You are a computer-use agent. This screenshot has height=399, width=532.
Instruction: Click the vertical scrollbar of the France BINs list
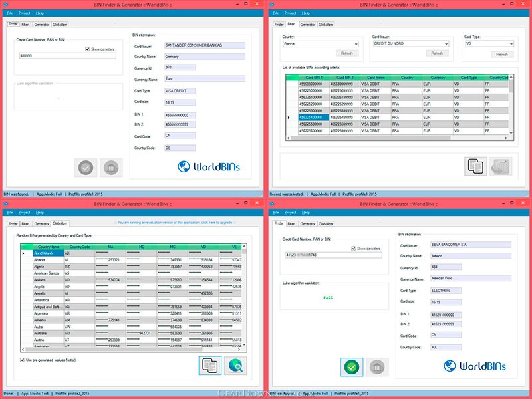(511, 105)
